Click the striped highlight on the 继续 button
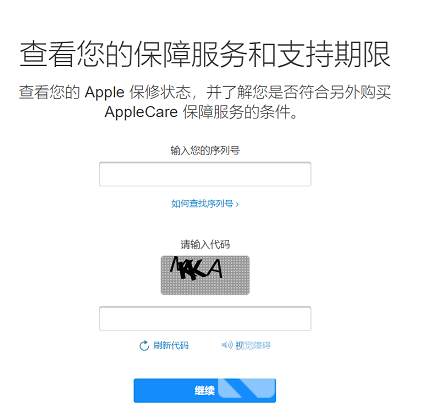 pos(247,388)
